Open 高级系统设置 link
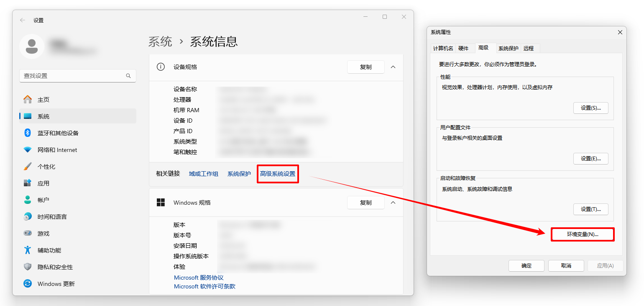This screenshot has height=306, width=644. tap(278, 174)
